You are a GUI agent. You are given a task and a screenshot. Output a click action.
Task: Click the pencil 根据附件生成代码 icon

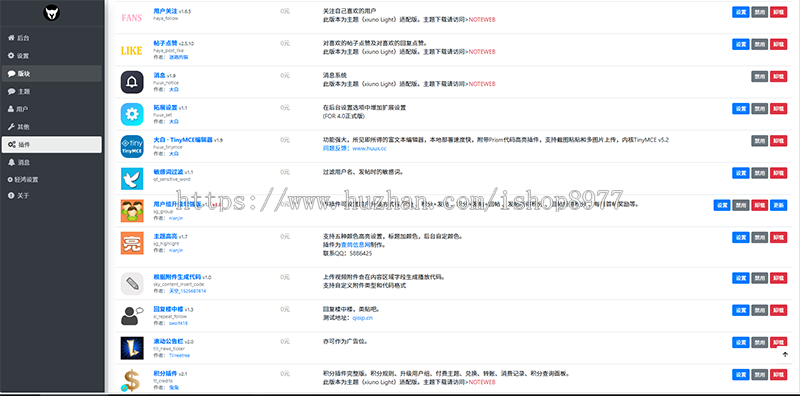pos(132,284)
